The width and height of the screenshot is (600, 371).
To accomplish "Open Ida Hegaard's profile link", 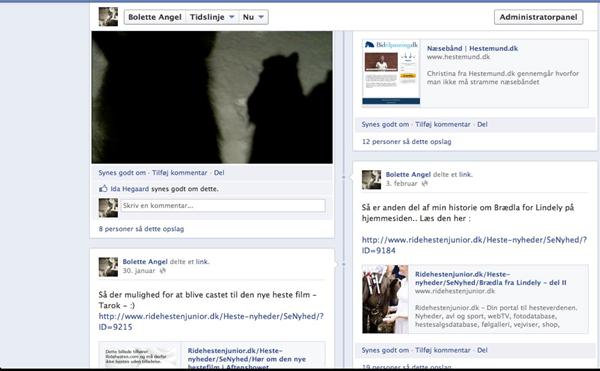I will [129, 189].
